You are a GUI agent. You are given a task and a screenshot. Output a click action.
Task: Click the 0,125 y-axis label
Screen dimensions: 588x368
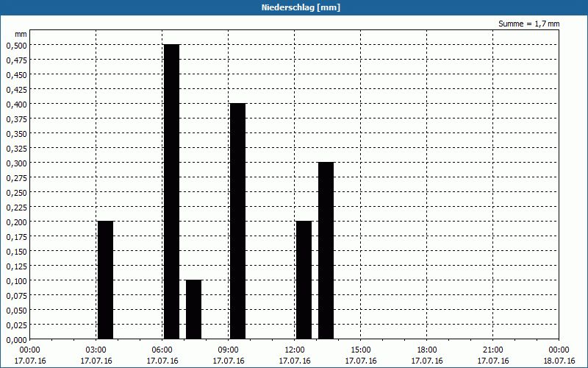(16, 266)
